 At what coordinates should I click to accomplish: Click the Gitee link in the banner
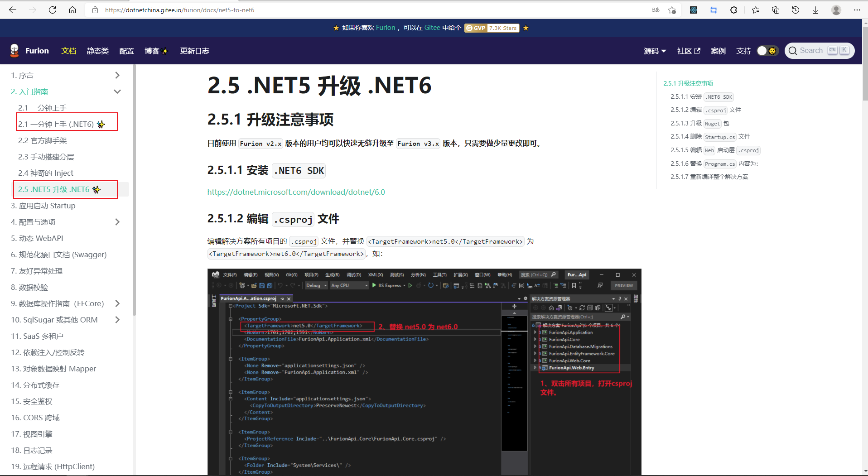coord(432,28)
